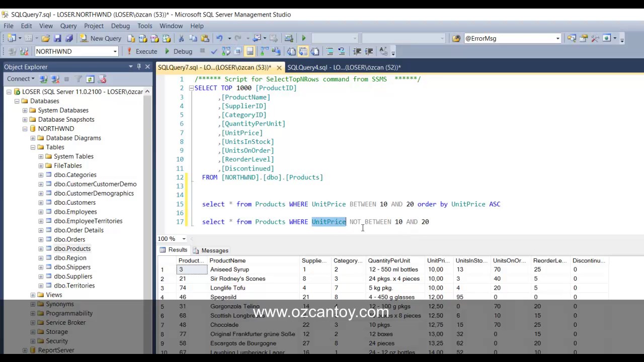644x362 pixels.
Task: Collapse the Tables folder
Action: coord(33,147)
